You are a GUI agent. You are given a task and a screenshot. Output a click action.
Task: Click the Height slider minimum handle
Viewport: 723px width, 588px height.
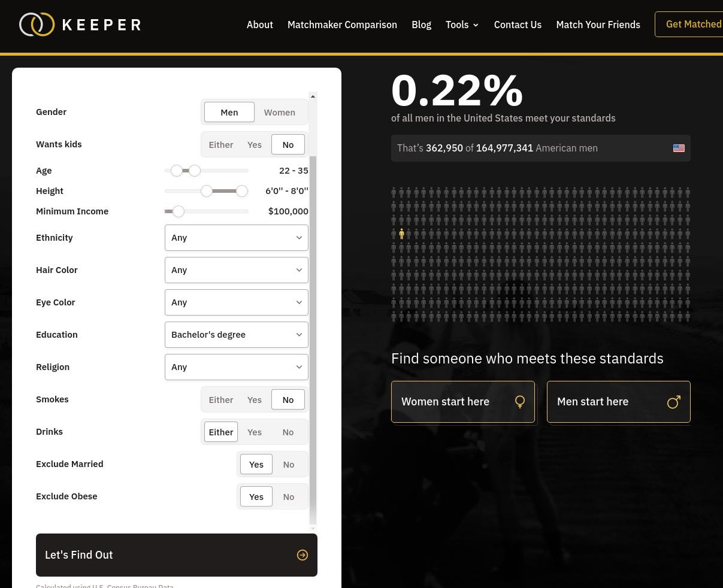pos(207,191)
